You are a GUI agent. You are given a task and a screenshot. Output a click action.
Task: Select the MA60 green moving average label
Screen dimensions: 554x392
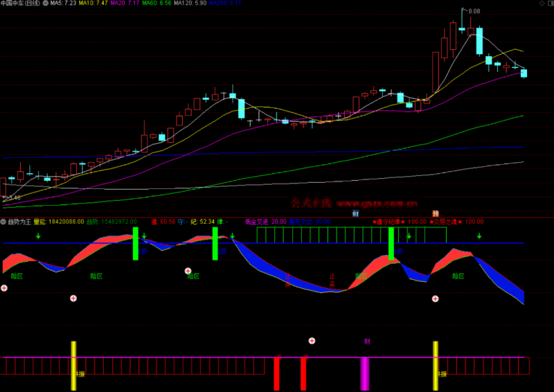157,3
